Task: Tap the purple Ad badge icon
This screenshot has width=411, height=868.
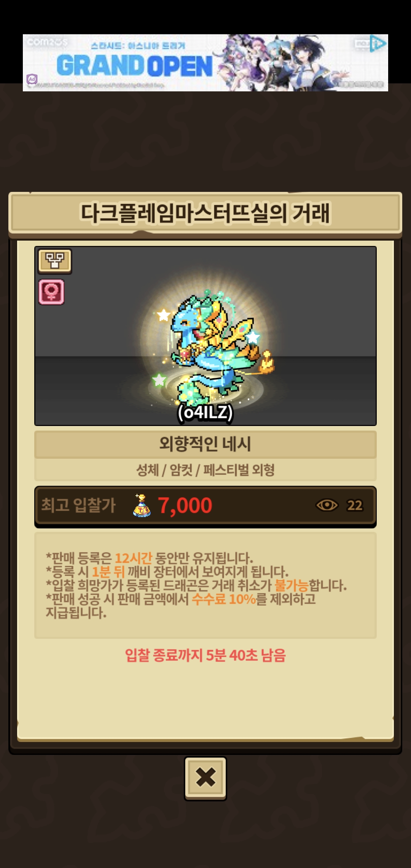Action: click(x=32, y=79)
